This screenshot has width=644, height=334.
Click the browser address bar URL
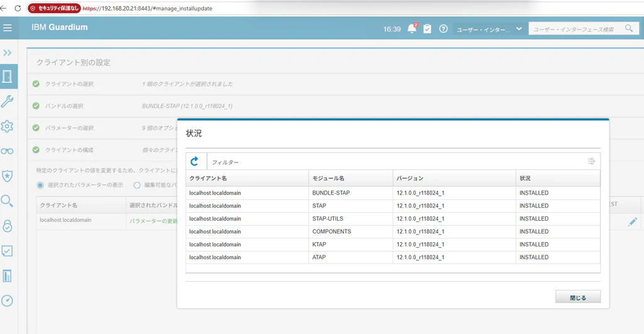pos(147,9)
